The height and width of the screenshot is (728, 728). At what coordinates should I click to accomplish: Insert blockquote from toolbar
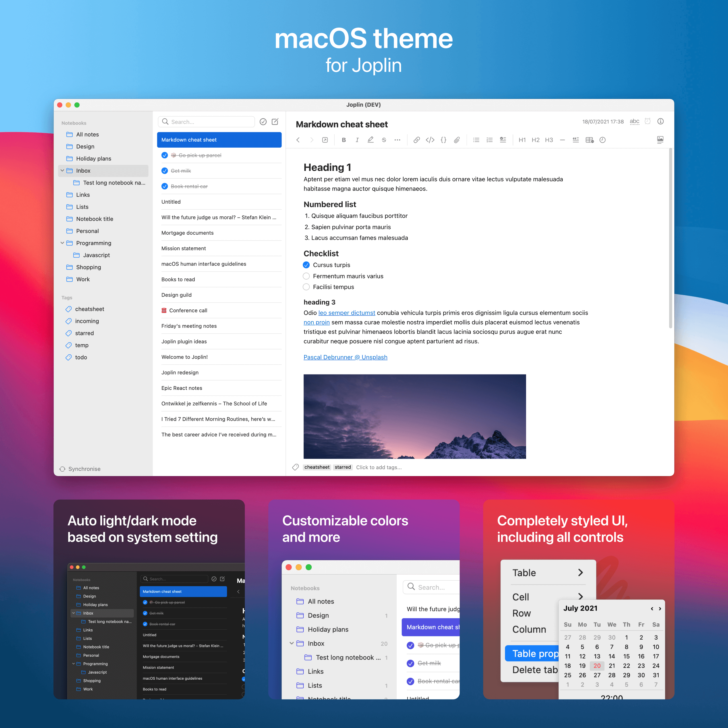(x=576, y=140)
